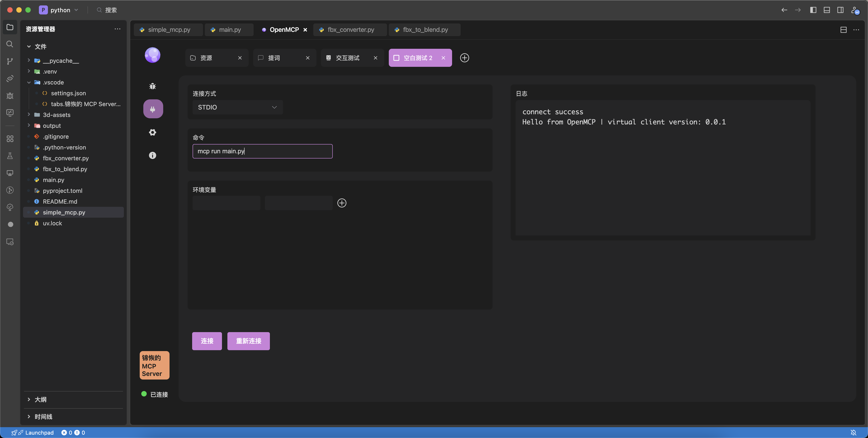The width and height of the screenshot is (868, 438).
Task: Close the 资源 tab
Action: pyautogui.click(x=240, y=58)
